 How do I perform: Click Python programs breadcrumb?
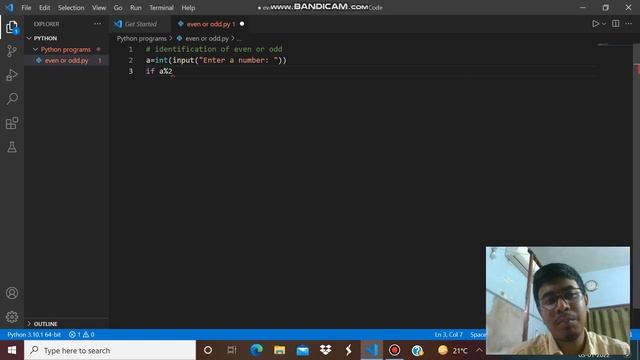coord(142,38)
